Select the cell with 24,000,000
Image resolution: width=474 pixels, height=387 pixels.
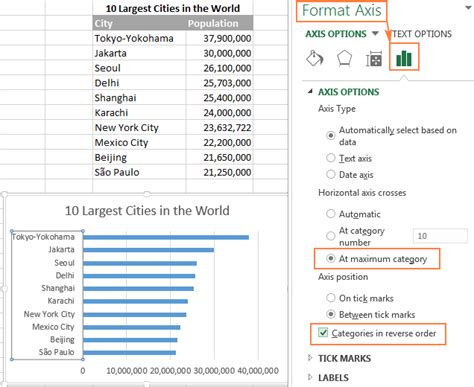click(x=219, y=113)
